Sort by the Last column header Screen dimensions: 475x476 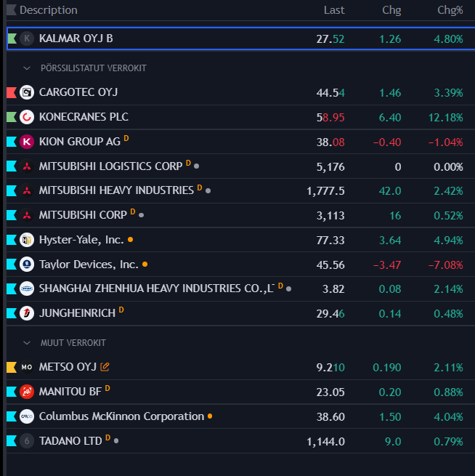[x=334, y=10]
